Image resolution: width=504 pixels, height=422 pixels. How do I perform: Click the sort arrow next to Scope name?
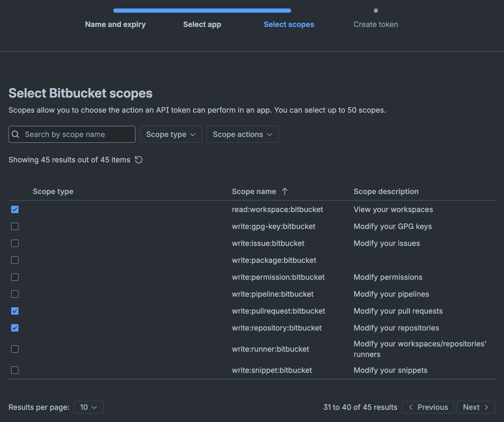[x=285, y=191]
